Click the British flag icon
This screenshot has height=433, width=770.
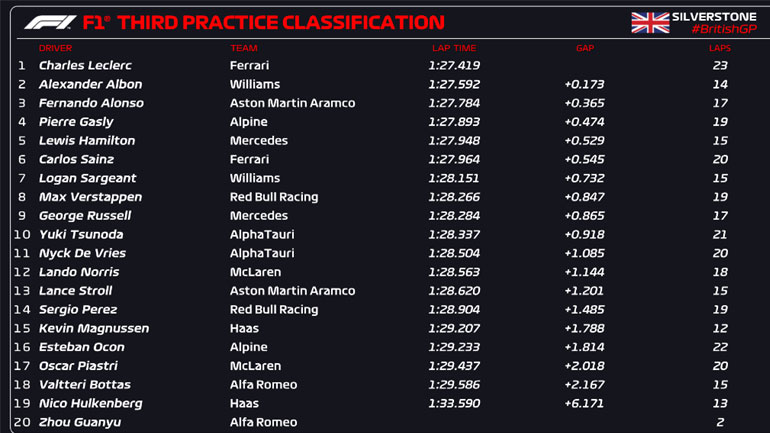650,22
